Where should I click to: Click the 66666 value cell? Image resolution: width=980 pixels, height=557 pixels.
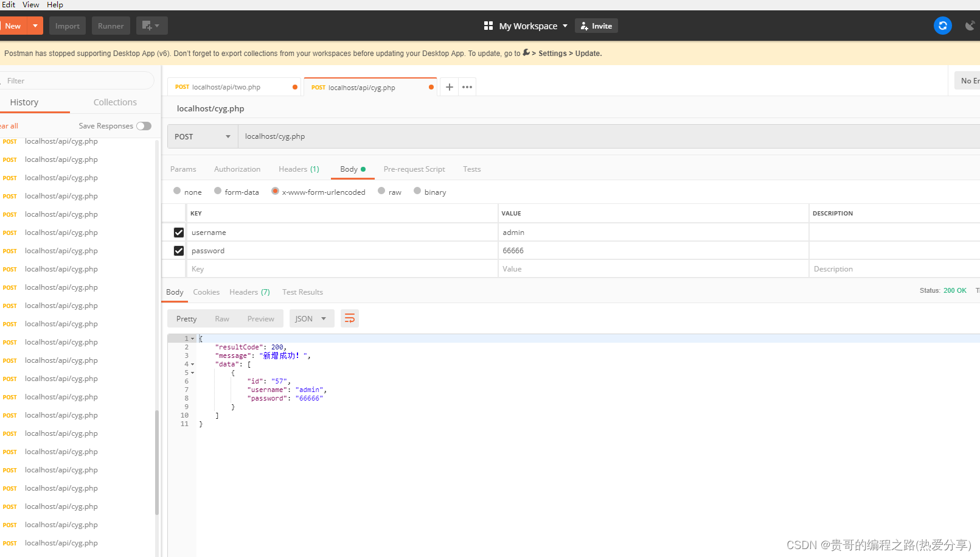[653, 251]
